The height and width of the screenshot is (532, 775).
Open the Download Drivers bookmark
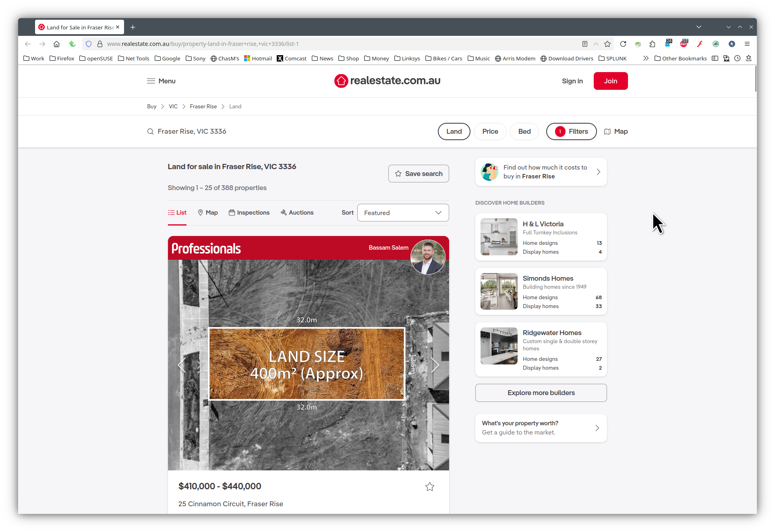[x=567, y=58]
